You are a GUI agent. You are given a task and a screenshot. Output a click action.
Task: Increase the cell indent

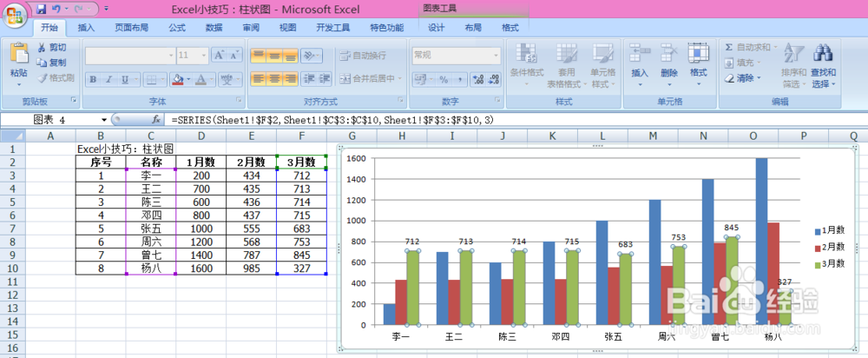pos(325,79)
